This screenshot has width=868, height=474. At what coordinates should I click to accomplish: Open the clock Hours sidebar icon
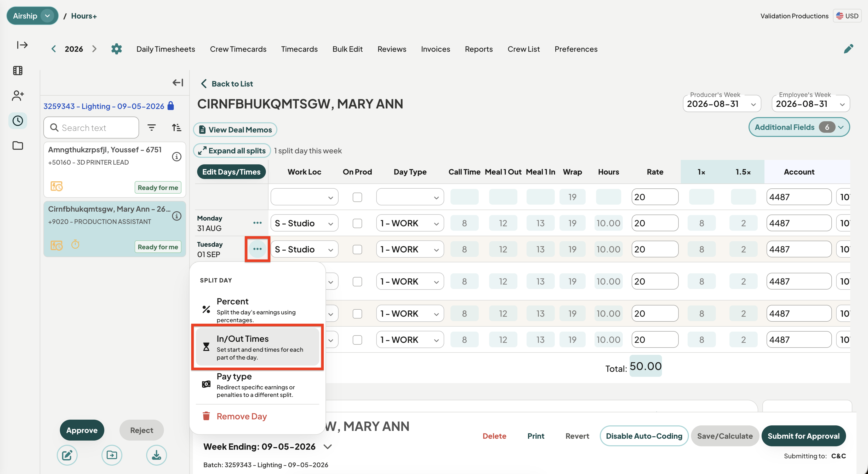click(x=18, y=121)
